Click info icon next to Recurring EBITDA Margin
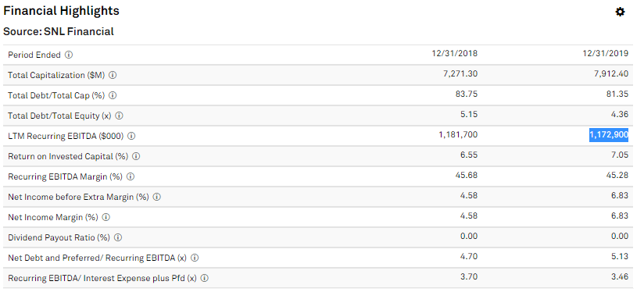644x292 pixels. (131, 176)
